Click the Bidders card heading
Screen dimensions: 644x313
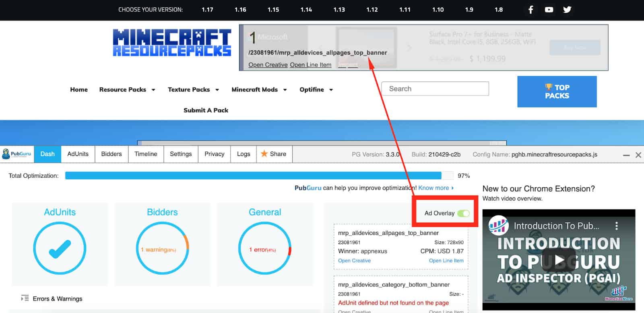coord(162,212)
